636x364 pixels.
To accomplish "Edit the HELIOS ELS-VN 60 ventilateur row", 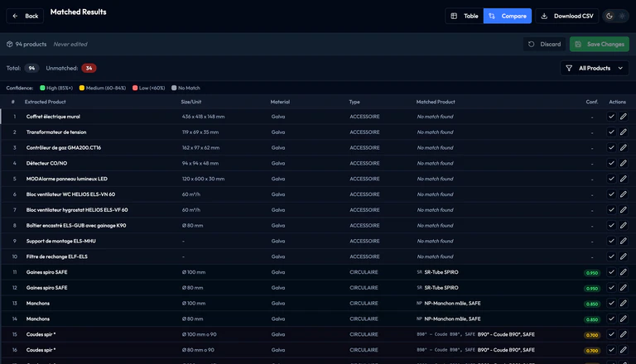I will pos(624,194).
